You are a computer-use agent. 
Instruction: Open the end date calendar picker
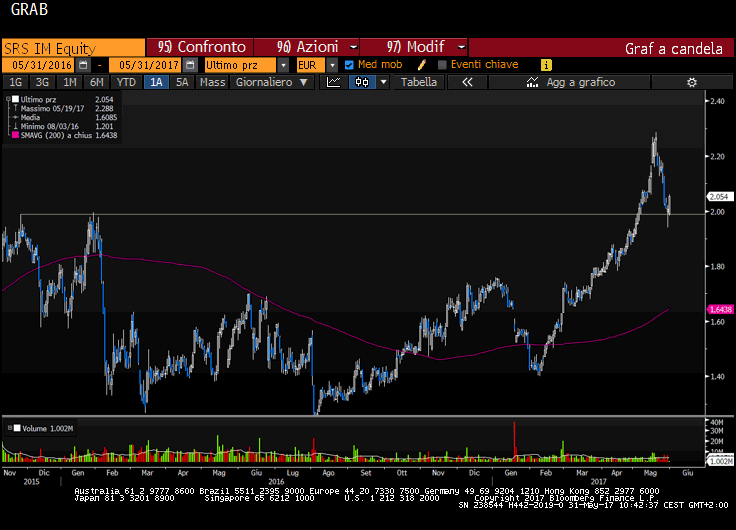[190, 65]
